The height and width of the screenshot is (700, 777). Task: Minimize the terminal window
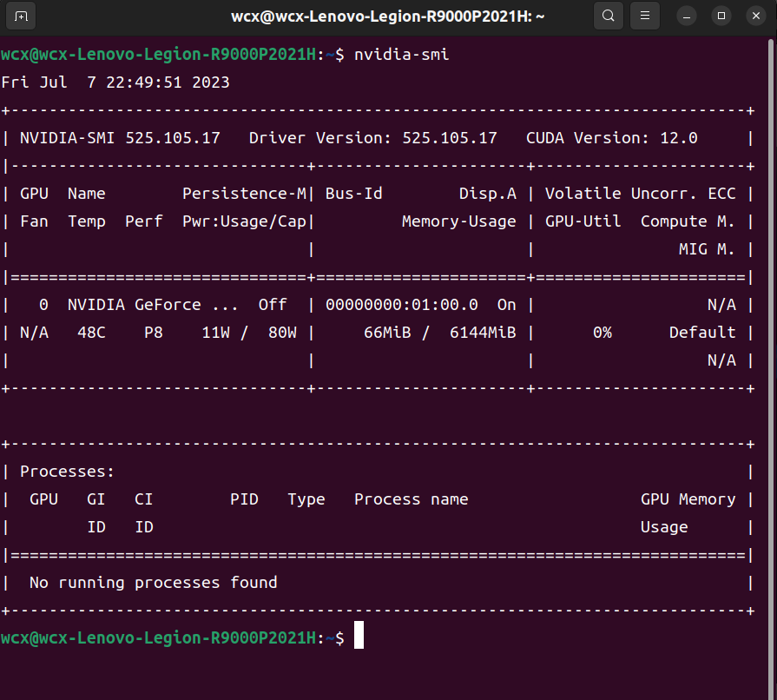(x=687, y=17)
